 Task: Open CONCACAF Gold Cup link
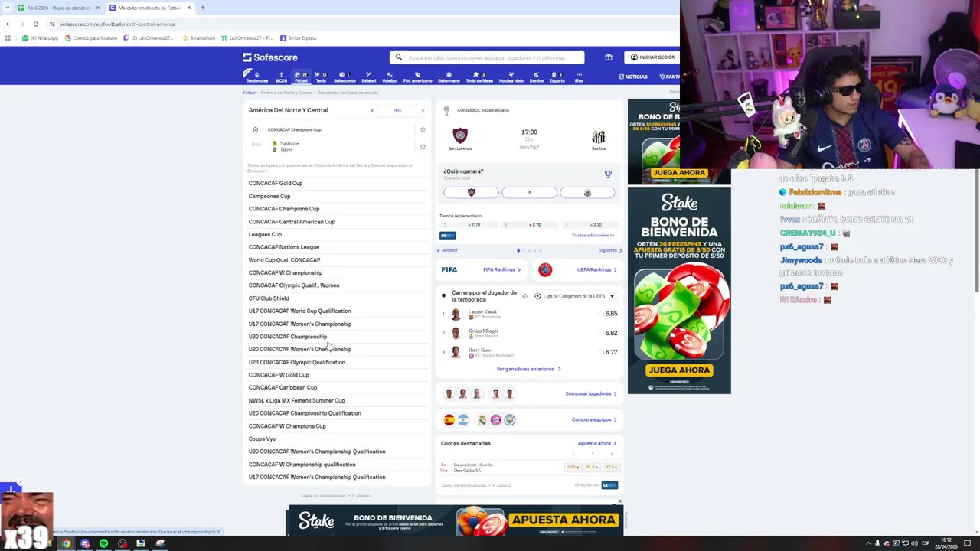coord(276,183)
